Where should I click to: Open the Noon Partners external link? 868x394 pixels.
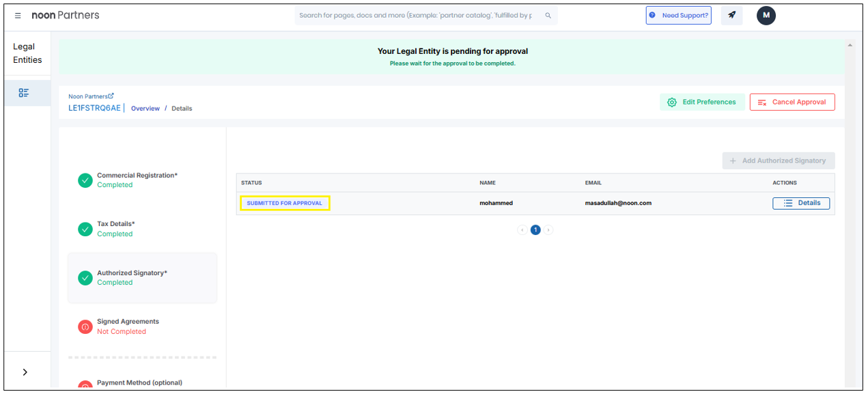pos(91,96)
